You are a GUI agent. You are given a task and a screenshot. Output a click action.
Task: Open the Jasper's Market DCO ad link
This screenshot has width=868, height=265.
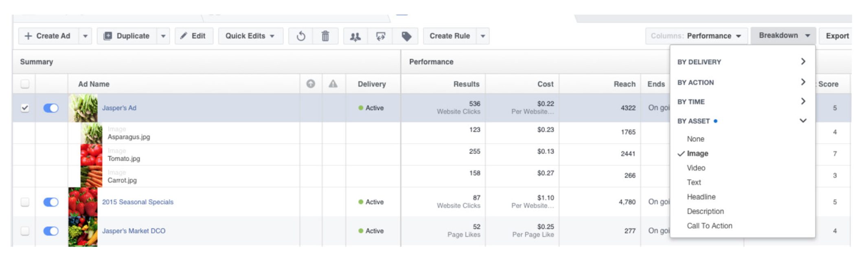pos(134,231)
